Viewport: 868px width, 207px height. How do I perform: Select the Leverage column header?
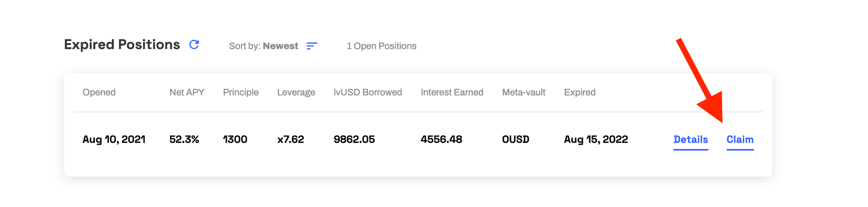pos(296,92)
